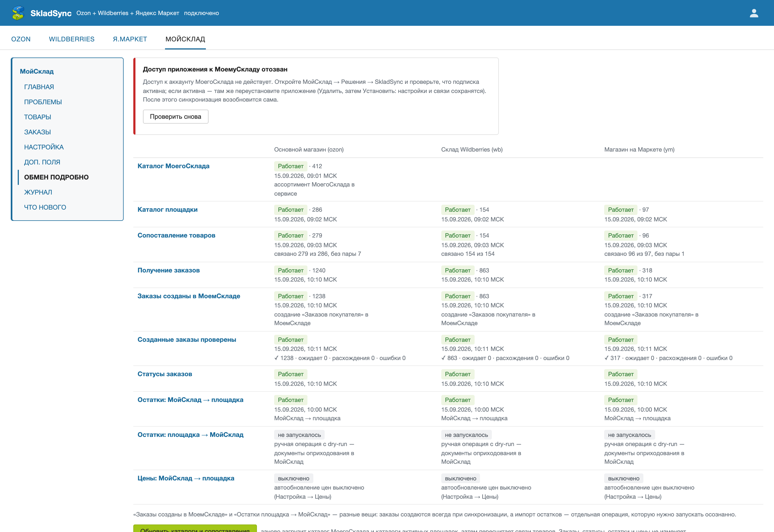The image size is (774, 532).
Task: Open the Получение заказов link
Action: (169, 270)
